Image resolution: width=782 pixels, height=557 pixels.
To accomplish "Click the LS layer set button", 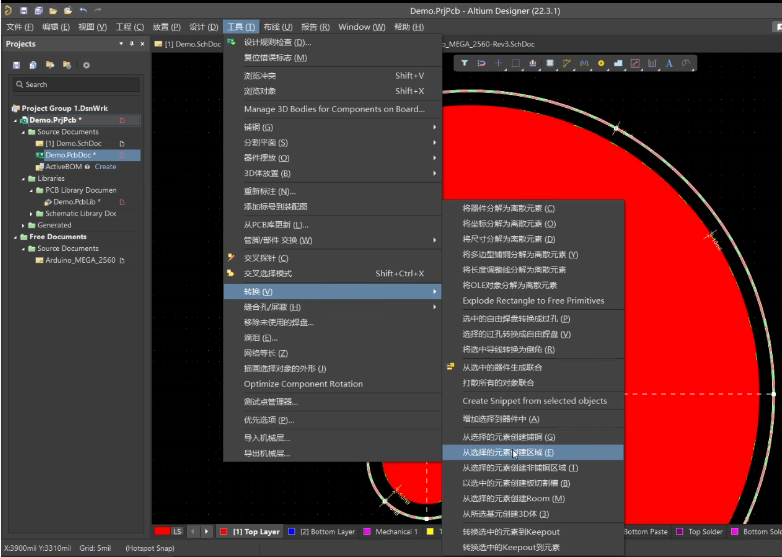I will pos(178,532).
